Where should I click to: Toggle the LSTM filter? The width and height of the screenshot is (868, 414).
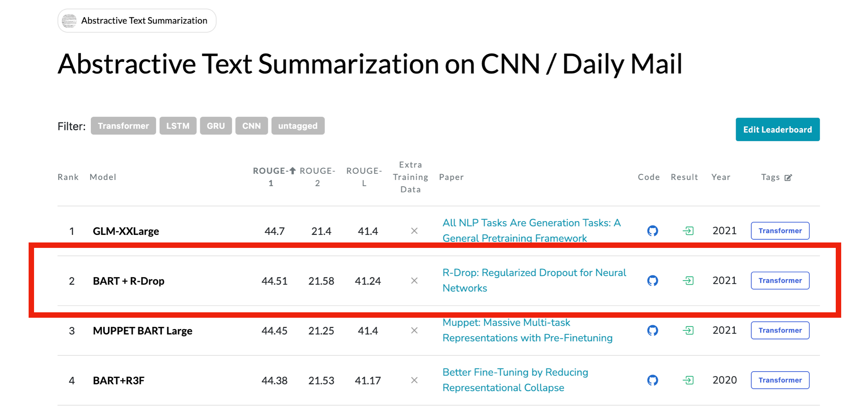[178, 126]
